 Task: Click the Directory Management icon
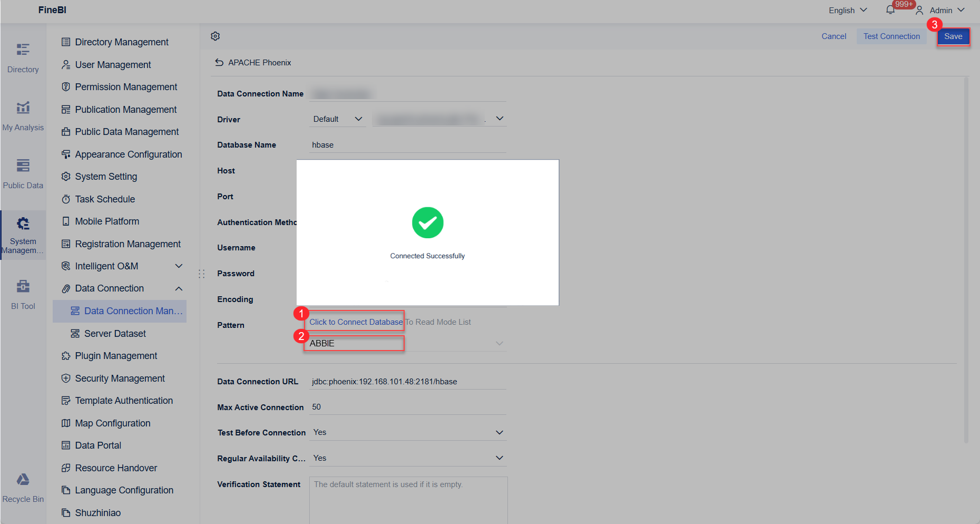[x=66, y=42]
